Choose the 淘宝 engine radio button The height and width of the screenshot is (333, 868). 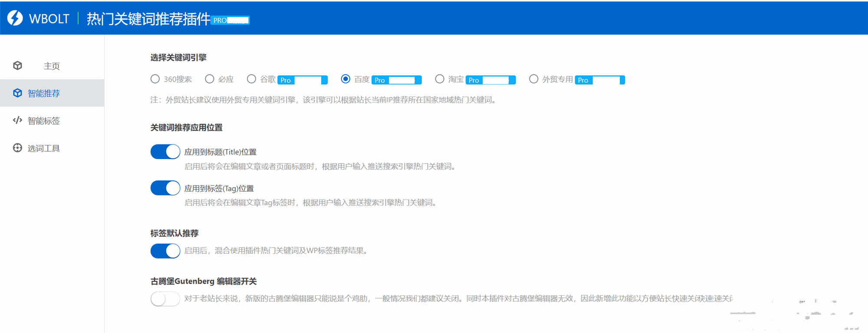tap(440, 79)
